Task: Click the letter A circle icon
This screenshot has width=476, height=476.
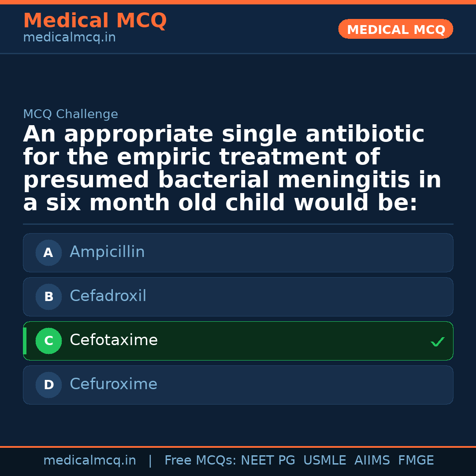Action: (x=48, y=253)
